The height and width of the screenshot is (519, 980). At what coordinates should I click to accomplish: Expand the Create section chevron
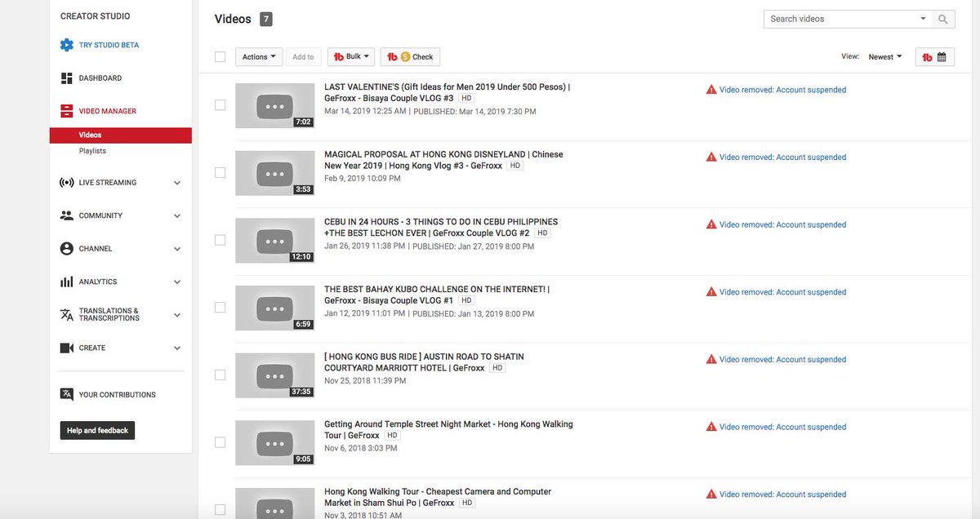tap(177, 348)
